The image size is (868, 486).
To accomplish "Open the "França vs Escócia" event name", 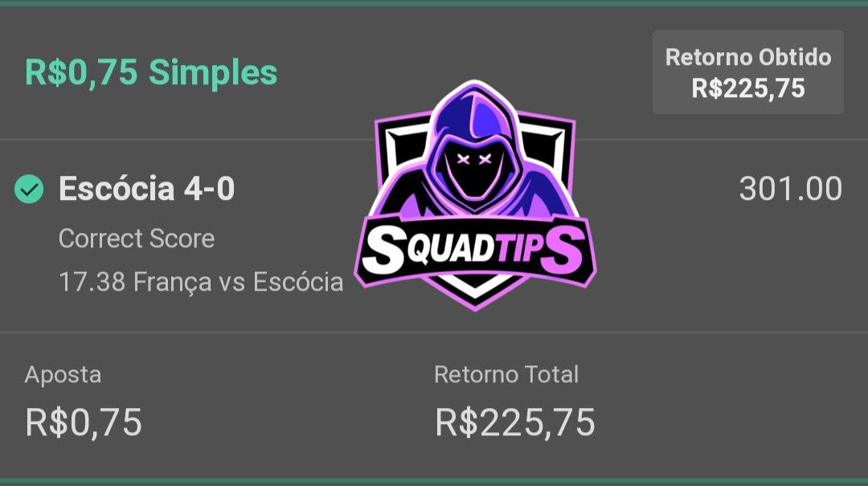I will coord(239,282).
